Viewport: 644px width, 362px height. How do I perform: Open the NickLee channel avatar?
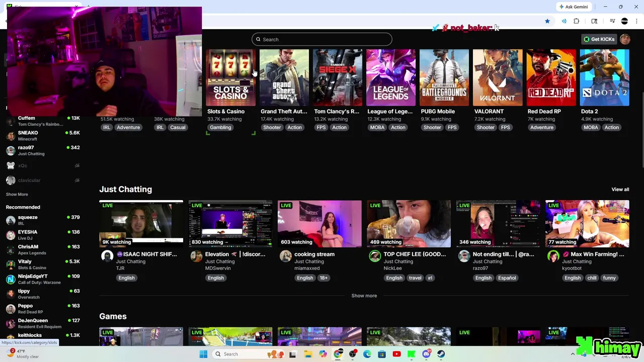pos(375,256)
